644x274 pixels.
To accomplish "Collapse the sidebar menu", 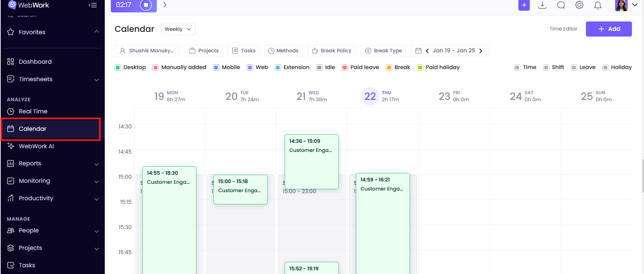I will (x=93, y=5).
